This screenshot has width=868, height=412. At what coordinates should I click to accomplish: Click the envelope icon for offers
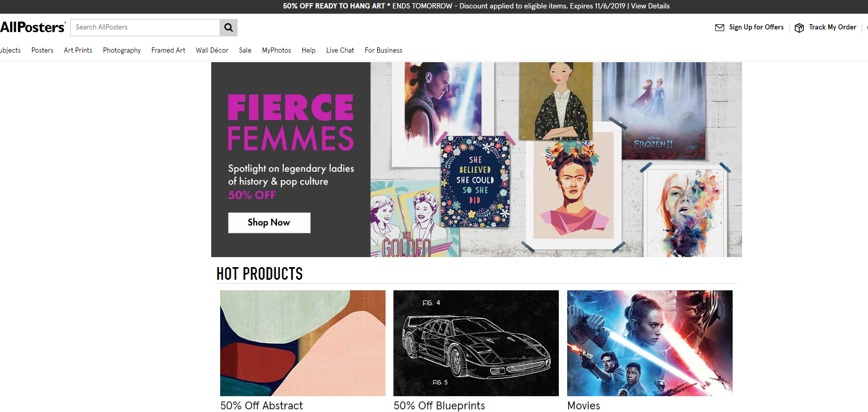pos(719,27)
